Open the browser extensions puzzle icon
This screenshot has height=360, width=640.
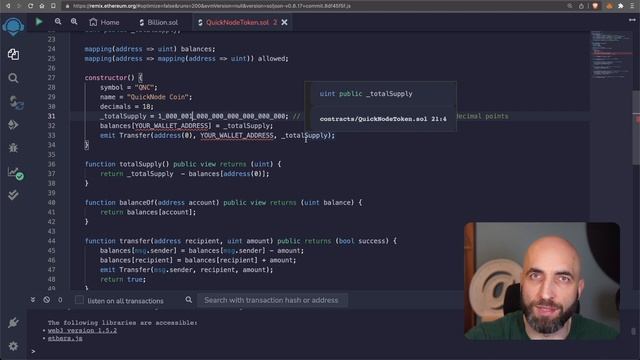[x=621, y=6]
